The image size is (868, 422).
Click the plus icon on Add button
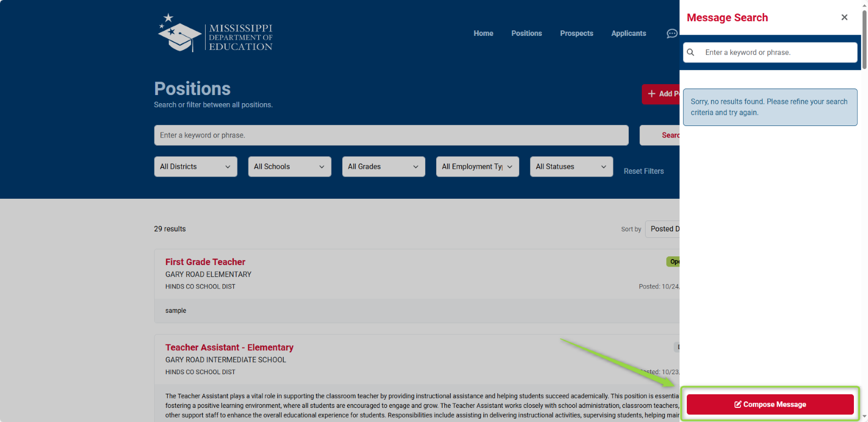[x=652, y=94]
